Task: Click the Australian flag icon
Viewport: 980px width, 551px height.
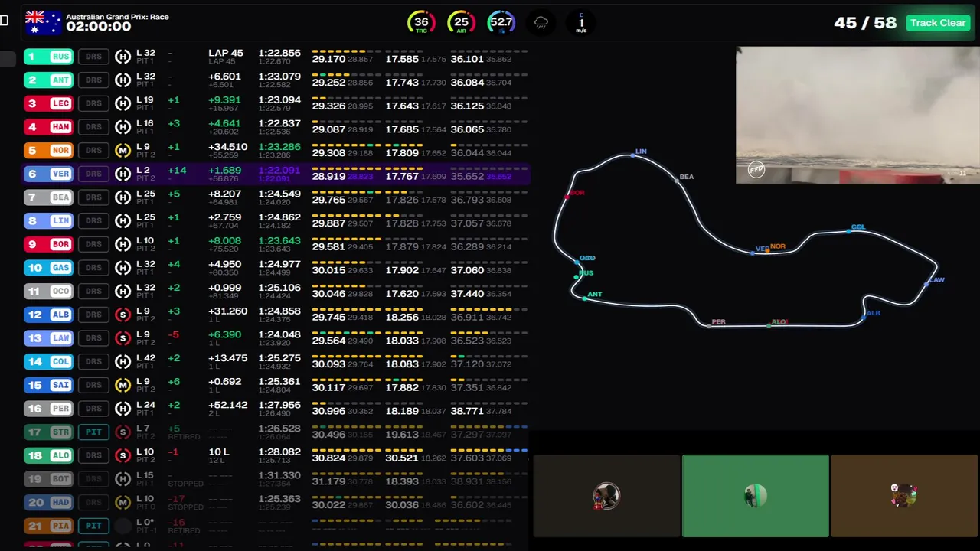Action: [42, 22]
